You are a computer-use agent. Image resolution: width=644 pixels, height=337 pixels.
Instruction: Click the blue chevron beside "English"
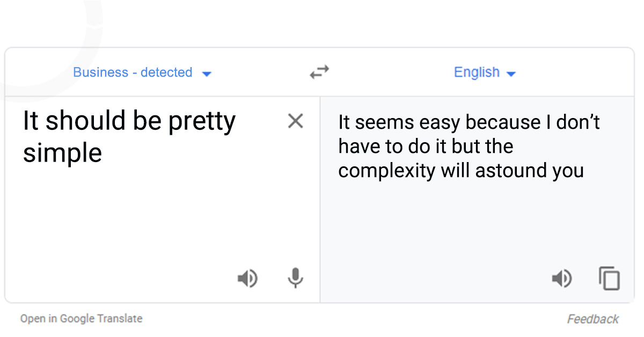511,73
